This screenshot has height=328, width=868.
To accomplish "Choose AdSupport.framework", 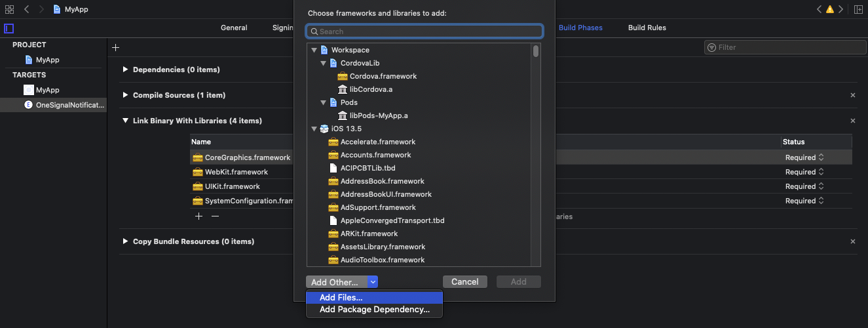I will click(x=372, y=207).
